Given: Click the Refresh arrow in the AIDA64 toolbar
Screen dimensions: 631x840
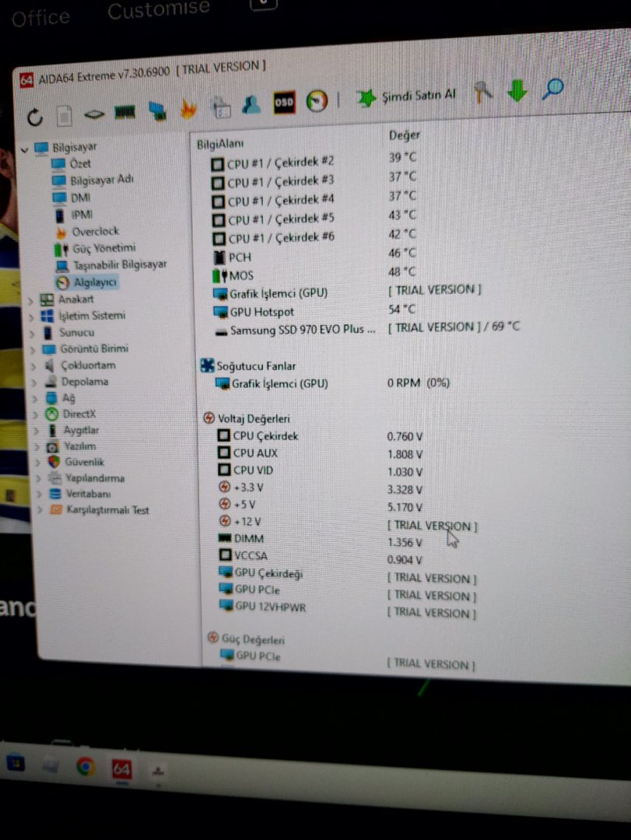Looking at the screenshot, I should 35,117.
